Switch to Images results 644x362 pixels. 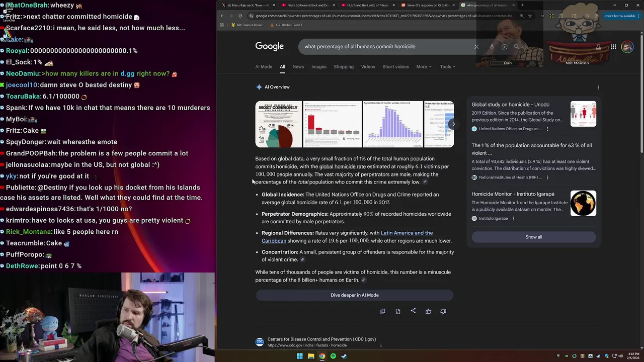[319, 67]
